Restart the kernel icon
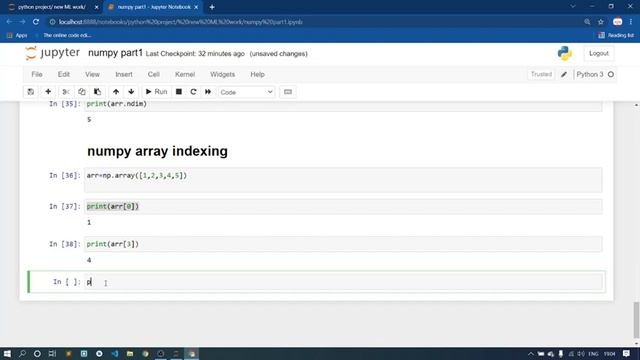The width and height of the screenshot is (640, 360). (193, 92)
